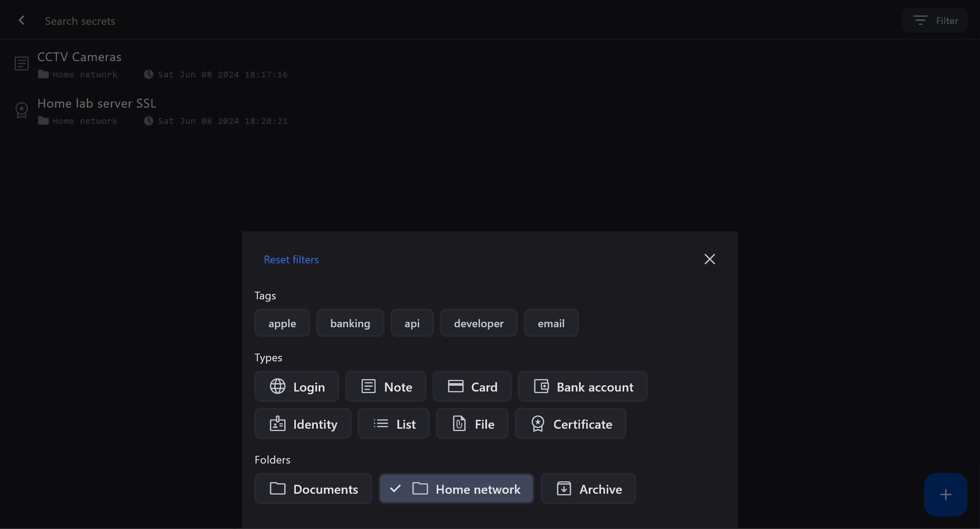The width and height of the screenshot is (980, 529).
Task: Select the Identity type chip
Action: [x=303, y=424]
